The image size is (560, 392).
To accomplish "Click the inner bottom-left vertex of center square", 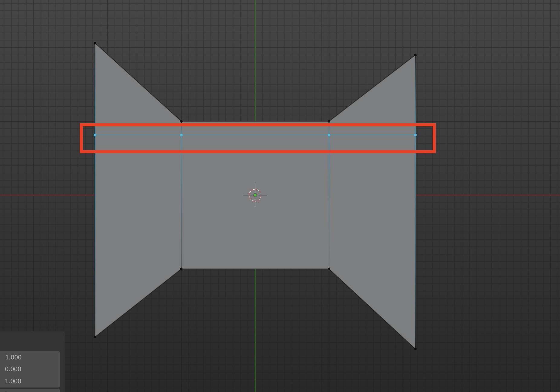I will tap(181, 269).
